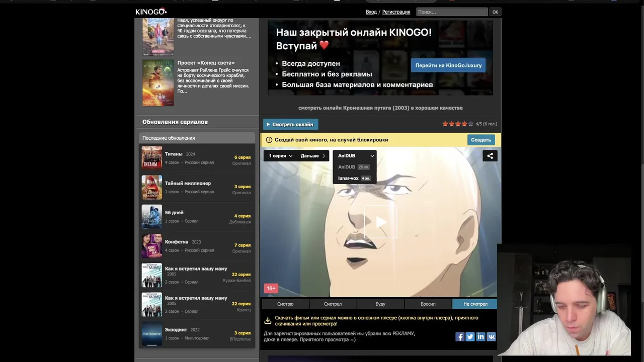The width and height of the screenshot is (644, 362).
Task: Start playback with the center play button
Action: pos(381,222)
